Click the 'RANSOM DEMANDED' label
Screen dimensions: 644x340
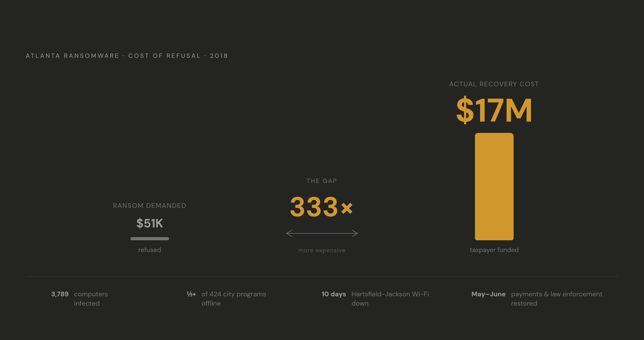tap(150, 206)
